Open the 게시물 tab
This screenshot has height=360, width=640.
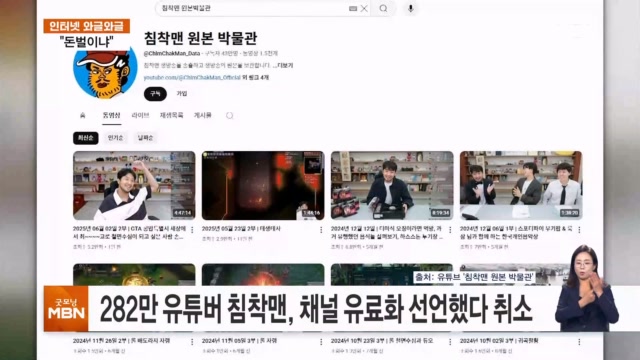(202, 116)
